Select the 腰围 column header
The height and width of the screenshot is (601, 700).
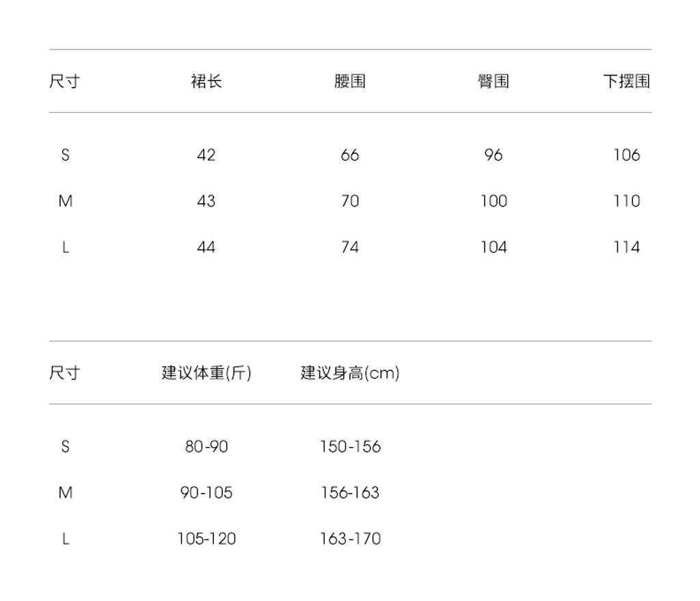click(349, 81)
